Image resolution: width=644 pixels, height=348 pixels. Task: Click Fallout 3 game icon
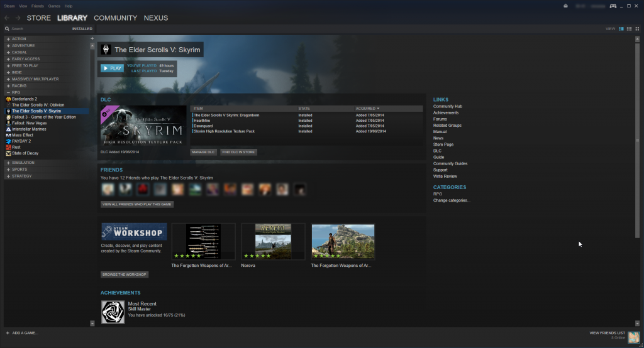coord(8,117)
